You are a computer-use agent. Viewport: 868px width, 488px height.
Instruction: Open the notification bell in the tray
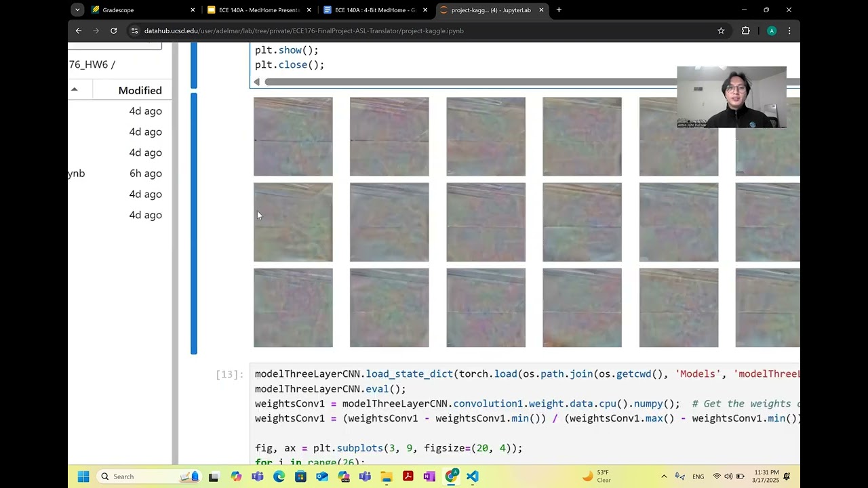coord(787,476)
